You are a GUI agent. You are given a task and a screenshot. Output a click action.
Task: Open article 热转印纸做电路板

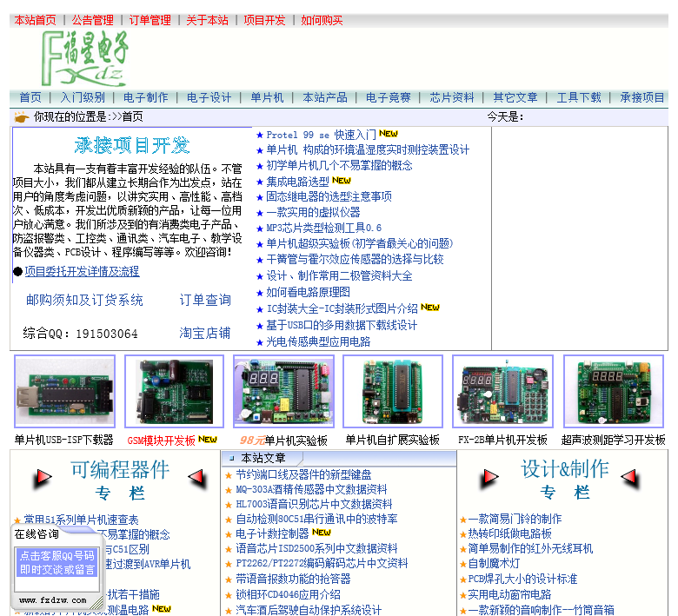tap(509, 533)
